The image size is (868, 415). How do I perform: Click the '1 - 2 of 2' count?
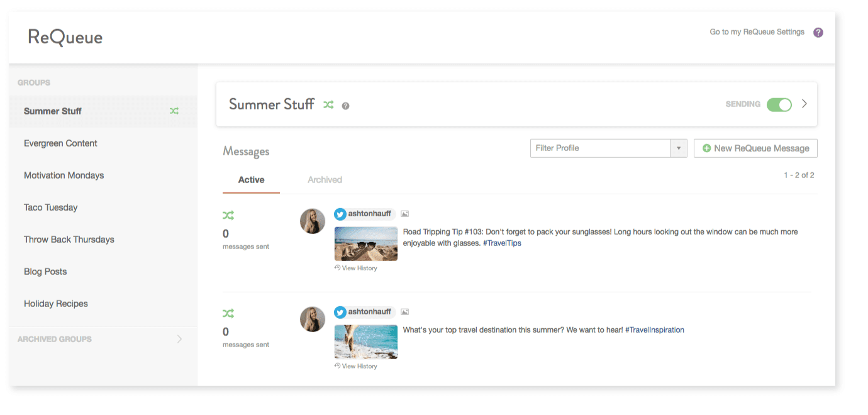799,175
